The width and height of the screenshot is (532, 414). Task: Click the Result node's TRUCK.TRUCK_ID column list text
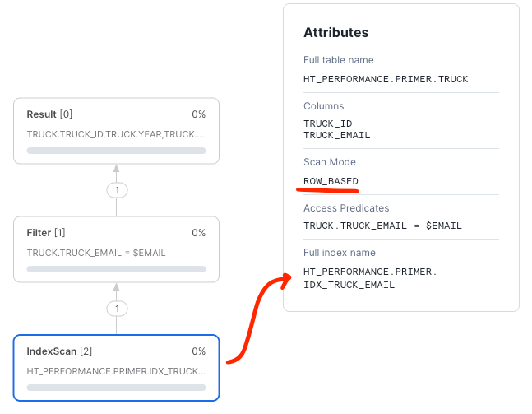[116, 134]
